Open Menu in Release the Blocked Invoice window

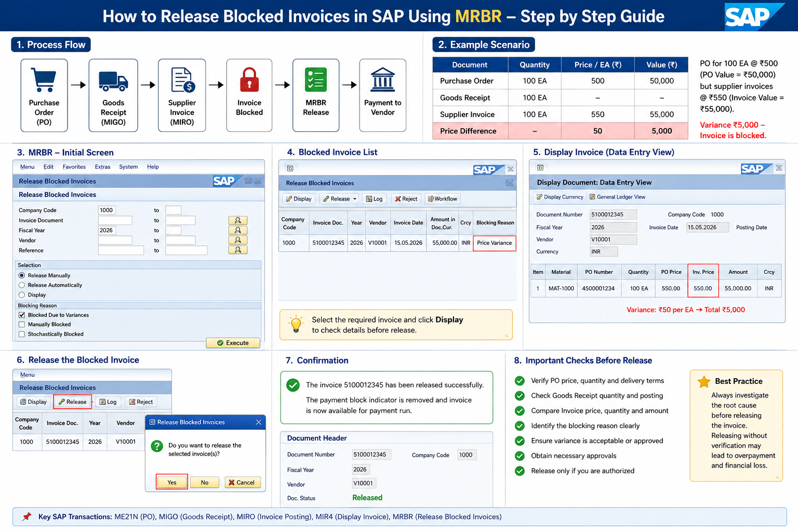pos(28,375)
